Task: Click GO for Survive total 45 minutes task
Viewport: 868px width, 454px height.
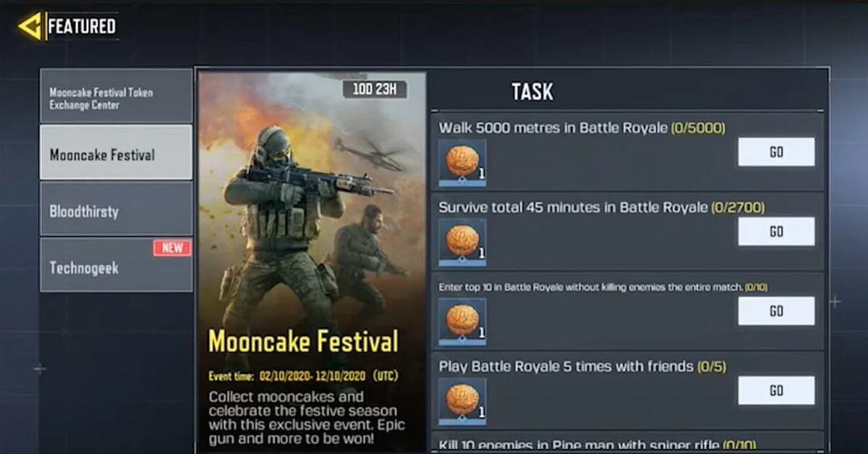Action: [776, 232]
